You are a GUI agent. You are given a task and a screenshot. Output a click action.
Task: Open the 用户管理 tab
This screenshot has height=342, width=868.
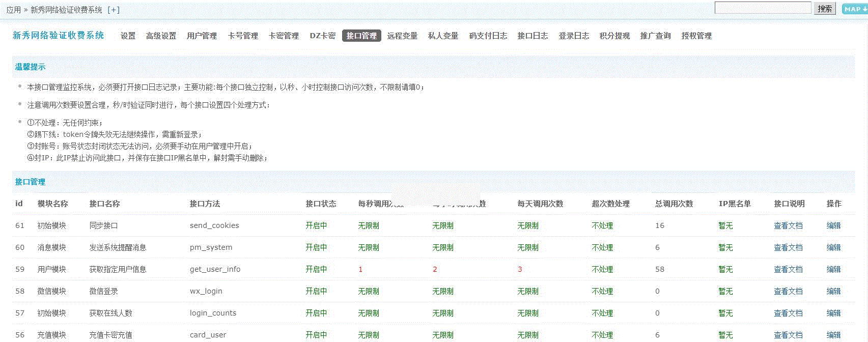202,36
